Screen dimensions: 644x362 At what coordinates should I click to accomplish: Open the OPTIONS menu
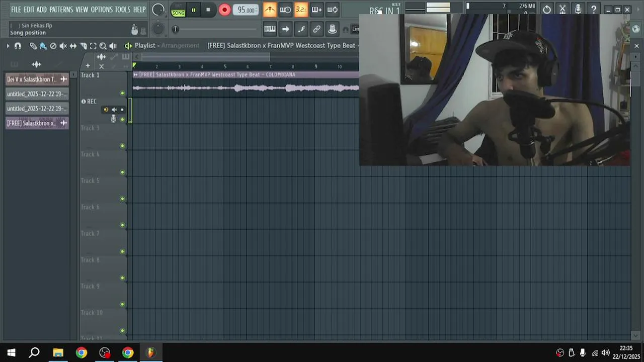pos(102,10)
